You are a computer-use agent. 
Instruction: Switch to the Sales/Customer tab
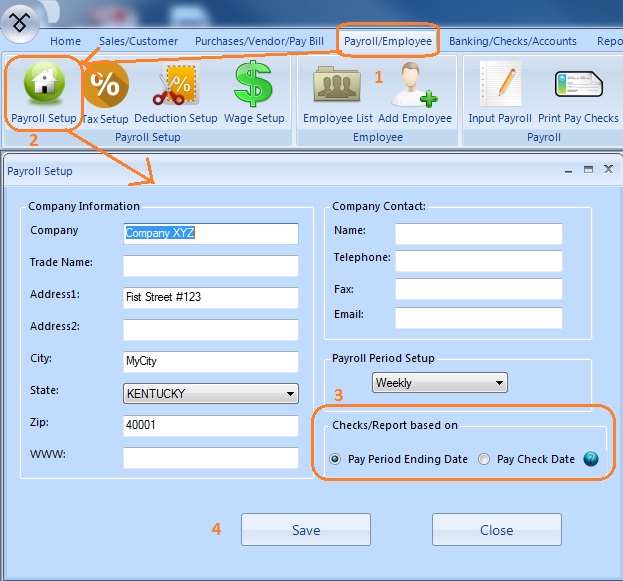coord(138,41)
